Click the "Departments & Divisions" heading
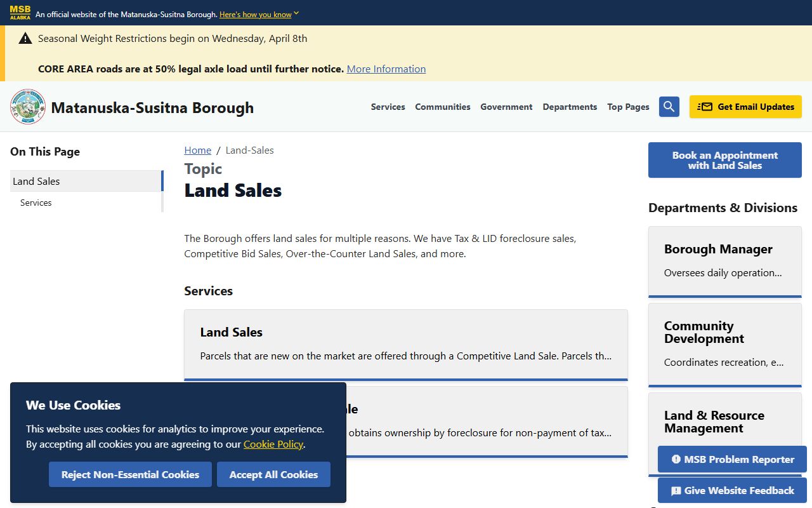Image resolution: width=812 pixels, height=508 pixels. pyautogui.click(x=723, y=208)
